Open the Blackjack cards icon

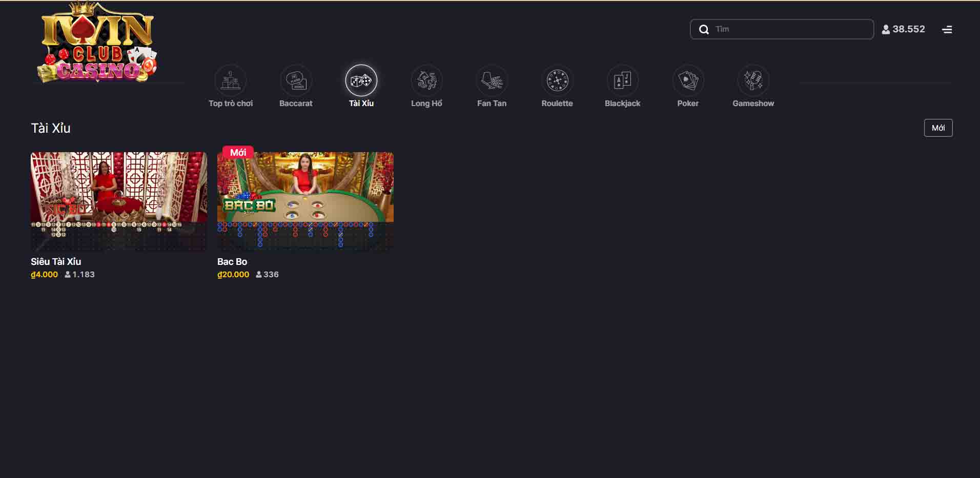pos(622,80)
